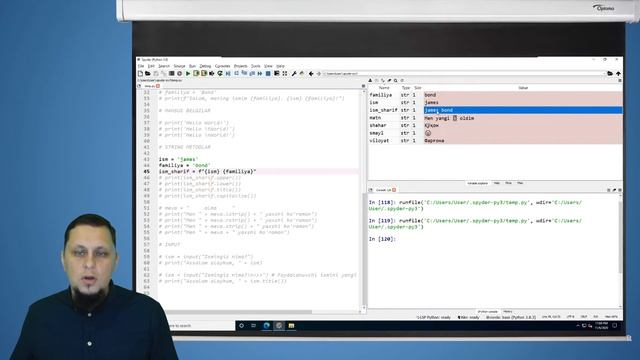
Task: Open the browse tabs button in editor
Action: click(139, 86)
